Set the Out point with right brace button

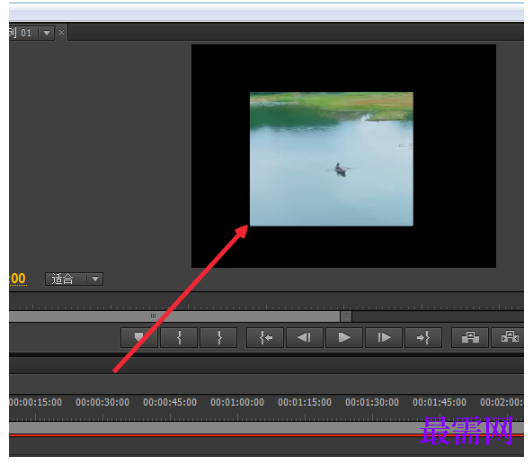tap(219, 337)
